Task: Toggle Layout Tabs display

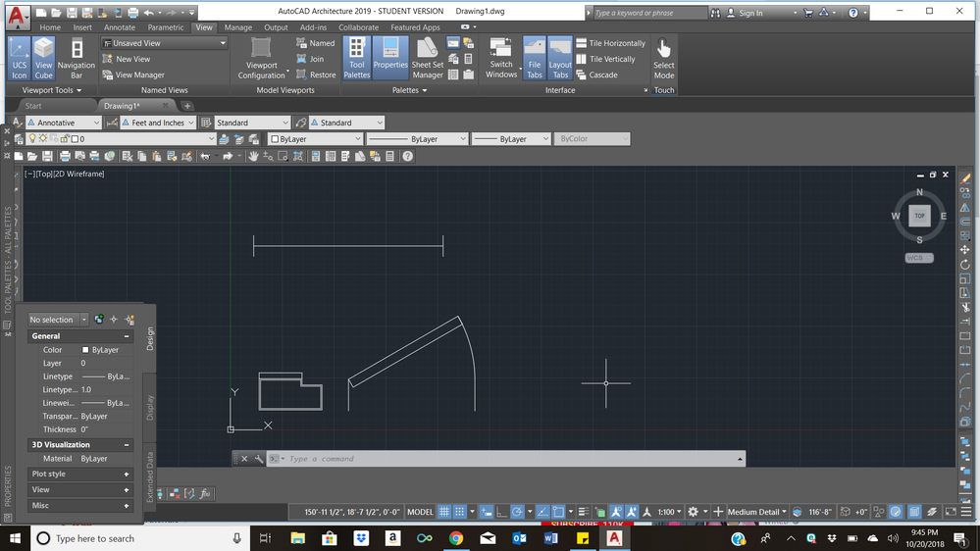Action: 560,58
